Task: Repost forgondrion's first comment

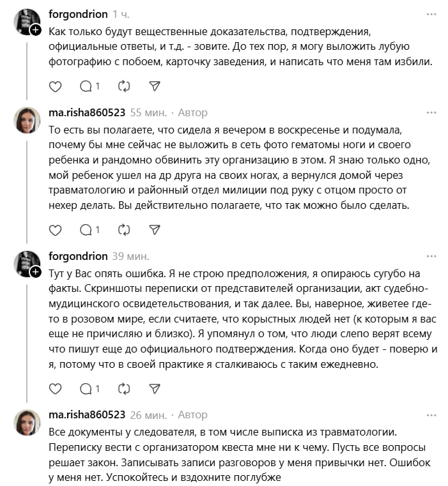Action: (x=124, y=86)
